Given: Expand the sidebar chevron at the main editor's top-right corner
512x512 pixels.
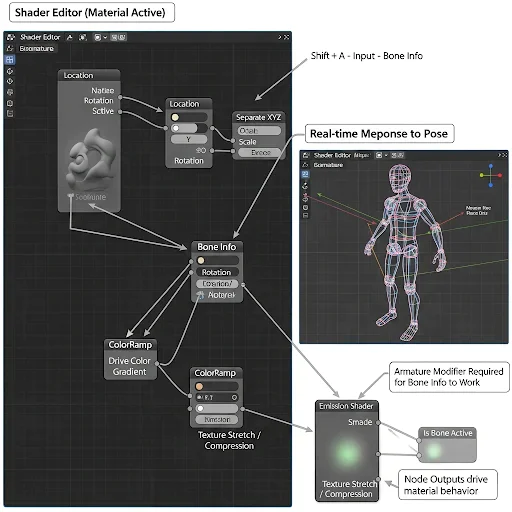Looking at the screenshot, I should point(280,37).
